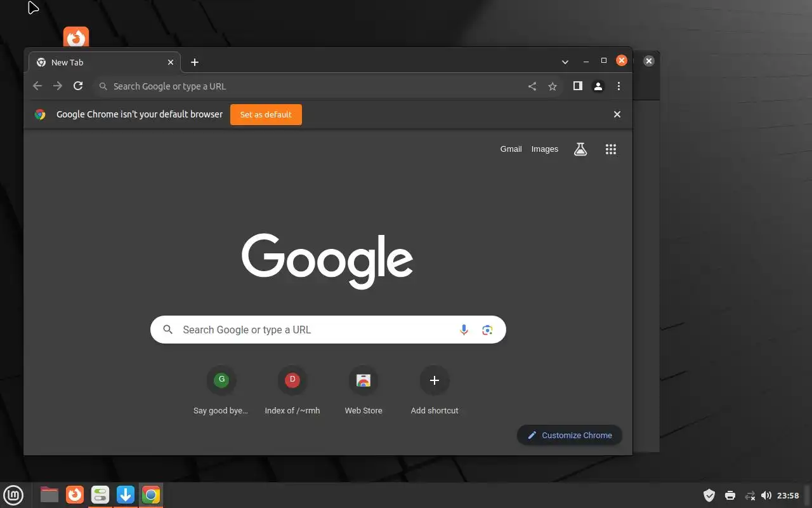Viewport: 812px width, 508px height.
Task: Open the Linux Mint start menu
Action: pyautogui.click(x=13, y=495)
